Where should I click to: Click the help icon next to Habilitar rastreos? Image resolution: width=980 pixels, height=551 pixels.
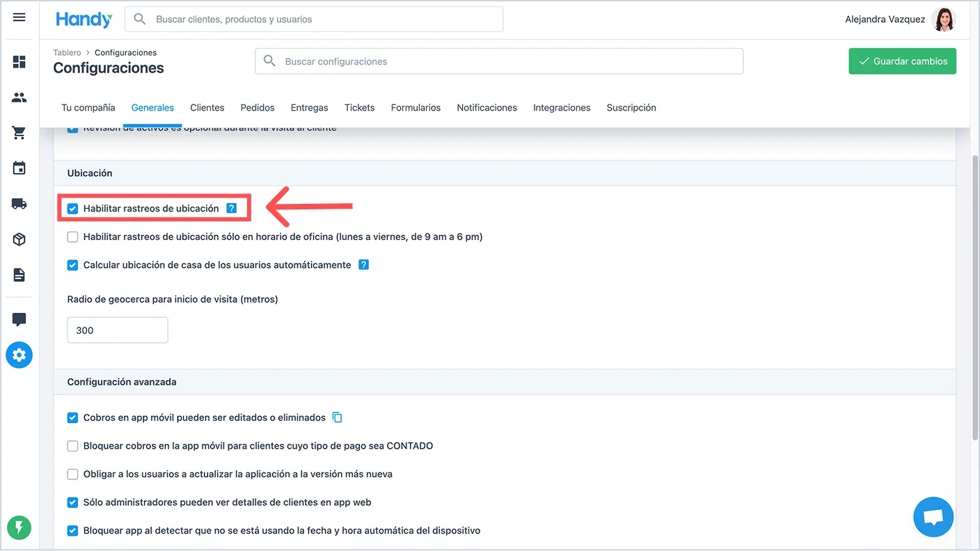click(231, 208)
